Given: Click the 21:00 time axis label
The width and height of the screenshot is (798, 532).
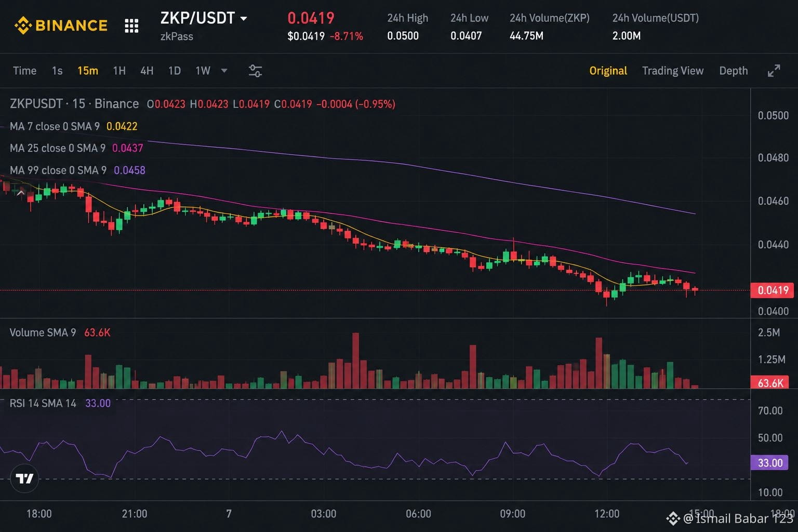Looking at the screenshot, I should coord(135,514).
